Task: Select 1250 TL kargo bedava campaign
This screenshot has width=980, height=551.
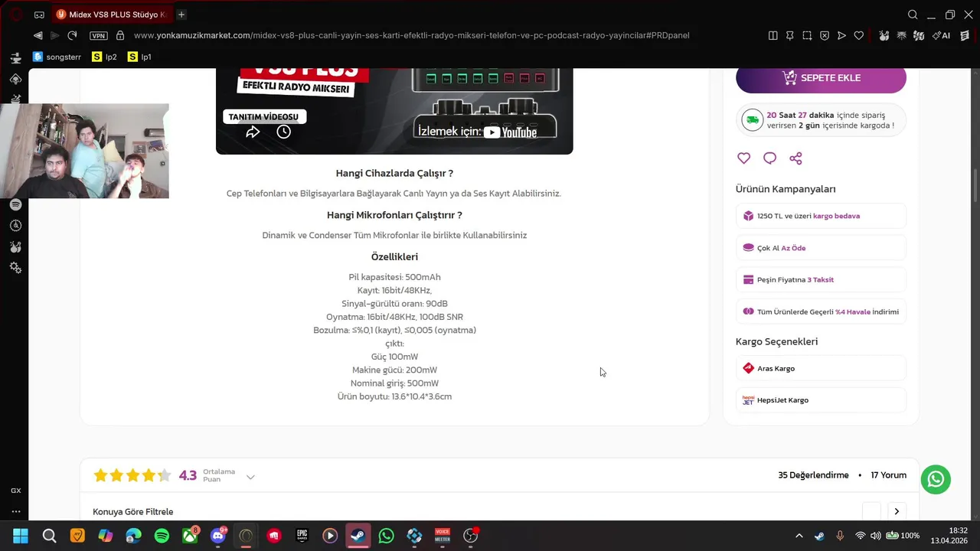Action: (x=821, y=216)
